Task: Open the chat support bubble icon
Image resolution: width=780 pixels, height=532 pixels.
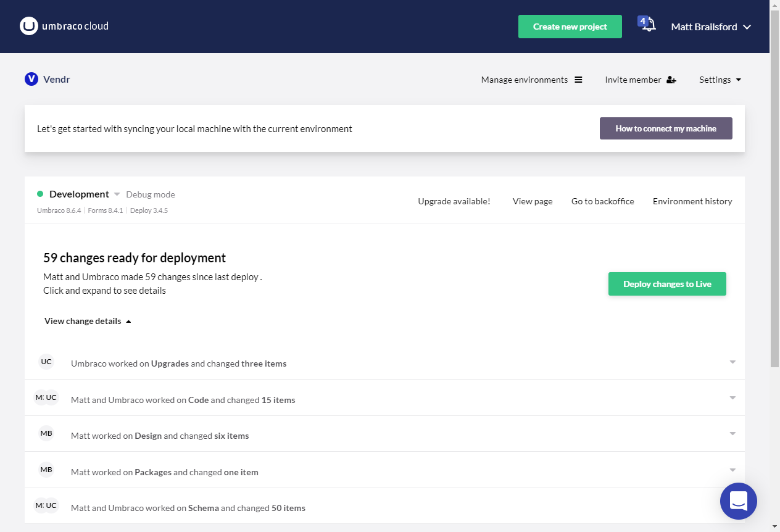Action: tap(738, 501)
